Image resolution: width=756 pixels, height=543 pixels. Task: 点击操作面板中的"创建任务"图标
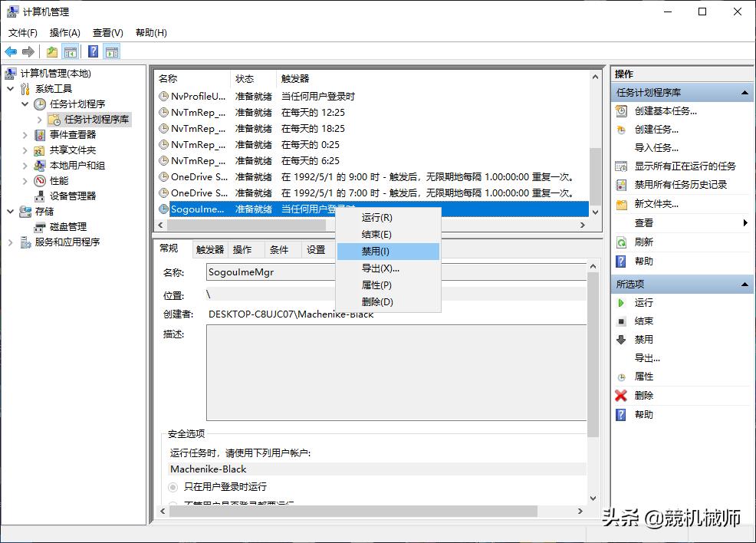tap(621, 129)
